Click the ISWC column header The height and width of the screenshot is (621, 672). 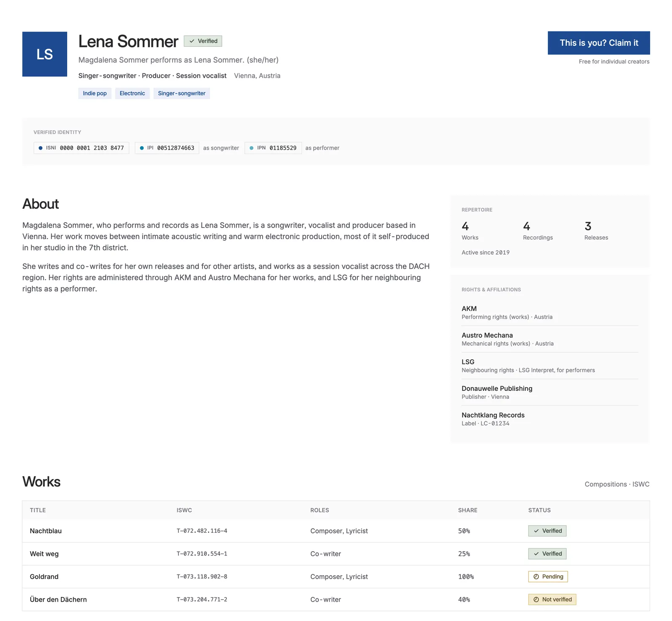[x=184, y=510]
